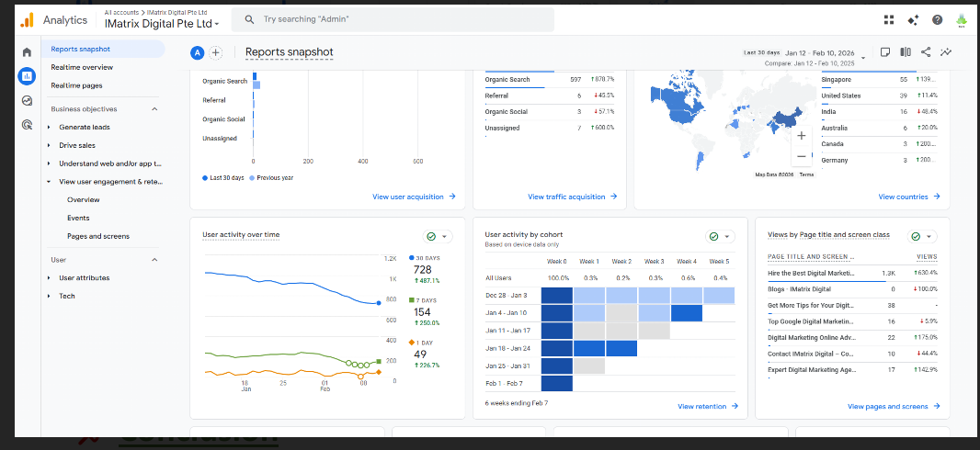Screen dimensions: 980x450
Task: Click the edit comparisons columns icon
Action: 906,52
